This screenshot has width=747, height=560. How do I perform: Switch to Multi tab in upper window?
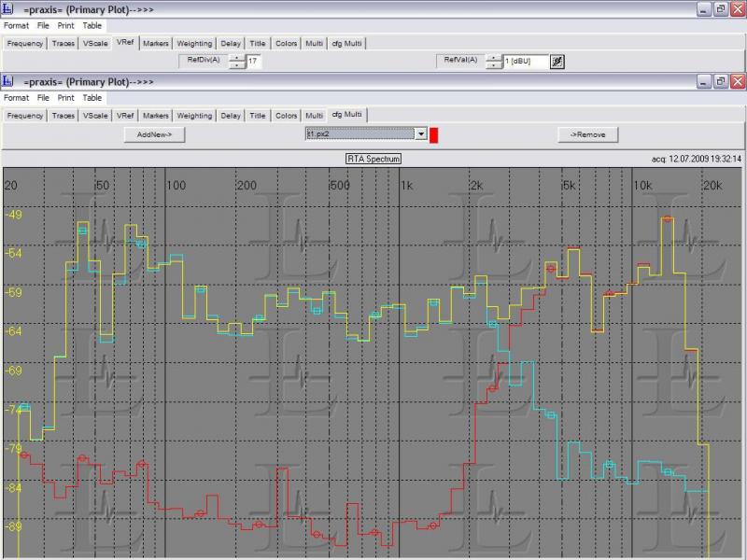click(x=314, y=43)
